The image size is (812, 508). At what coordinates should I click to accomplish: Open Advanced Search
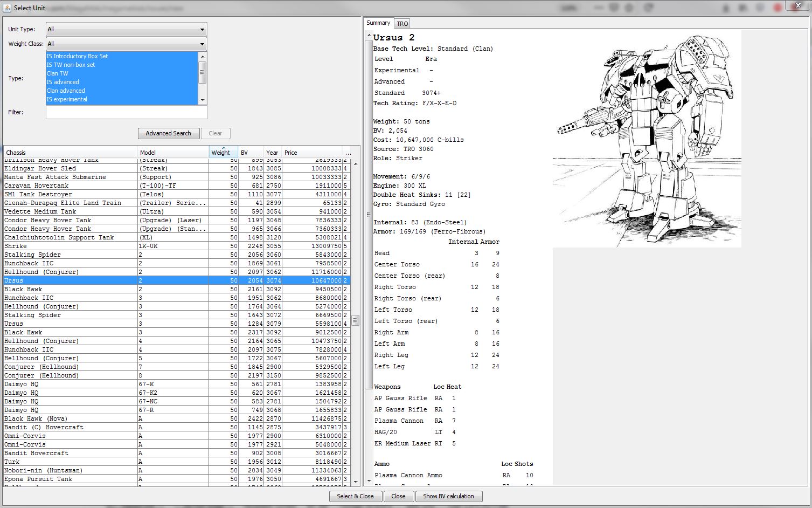tap(168, 133)
